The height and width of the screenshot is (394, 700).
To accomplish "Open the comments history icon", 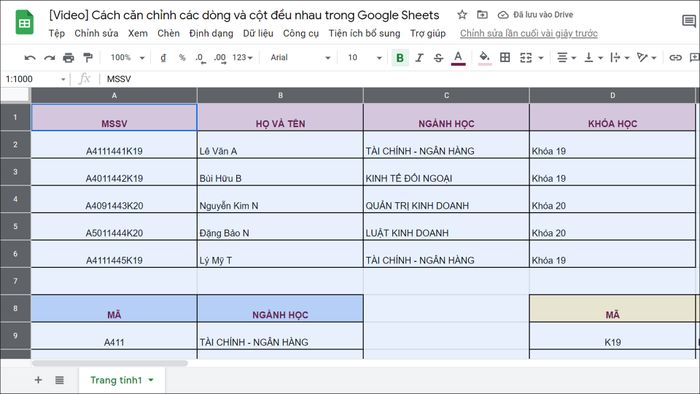I will click(x=689, y=21).
